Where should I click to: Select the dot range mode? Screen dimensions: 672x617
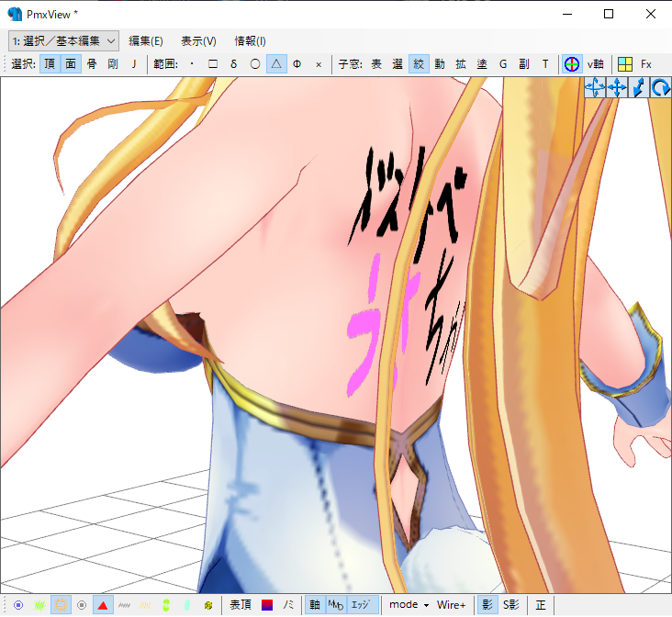tap(192, 64)
